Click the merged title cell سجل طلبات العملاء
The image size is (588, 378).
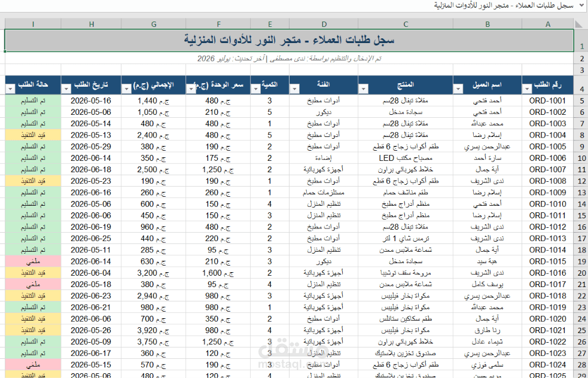(x=289, y=41)
